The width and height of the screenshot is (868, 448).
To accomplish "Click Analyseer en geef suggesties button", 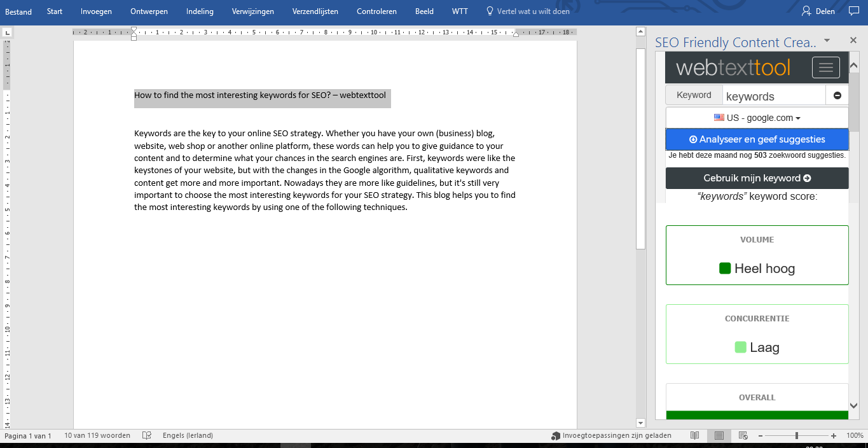I will coord(757,139).
